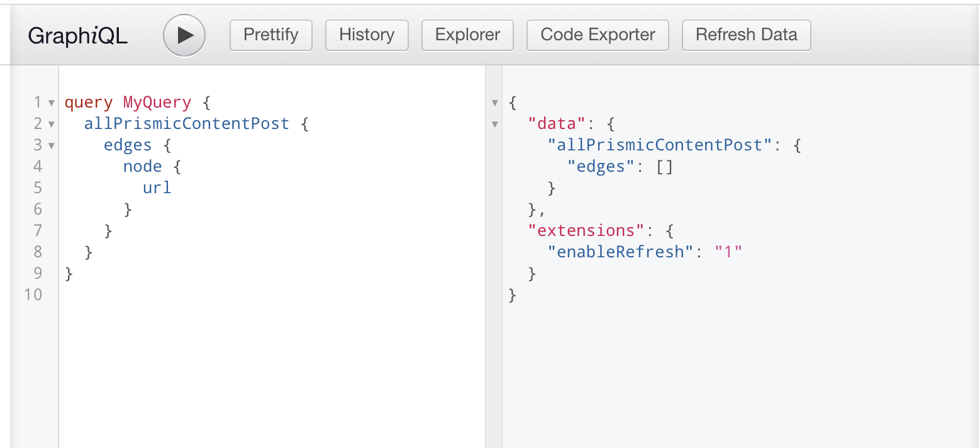Image resolution: width=980 pixels, height=448 pixels.
Task: Click Refresh Data button
Action: pos(747,35)
